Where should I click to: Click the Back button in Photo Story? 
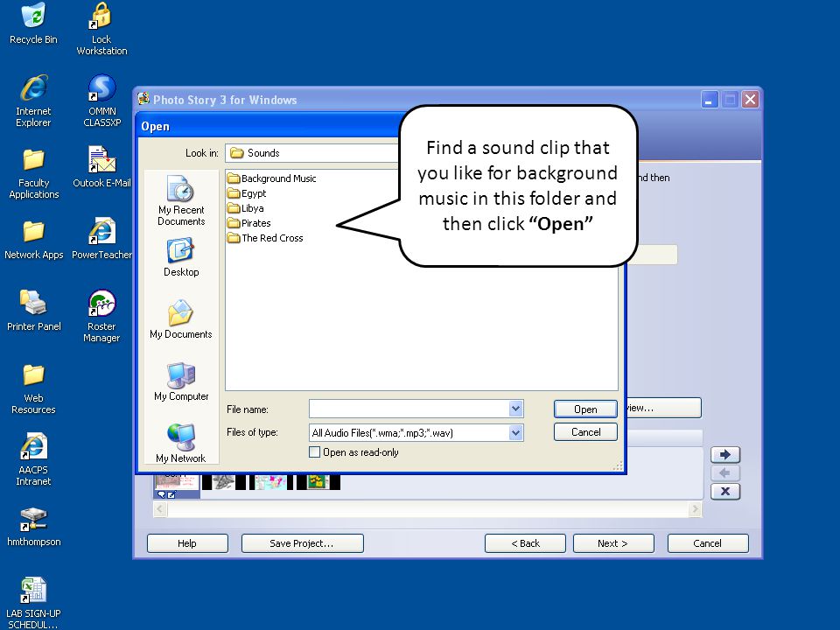point(525,543)
